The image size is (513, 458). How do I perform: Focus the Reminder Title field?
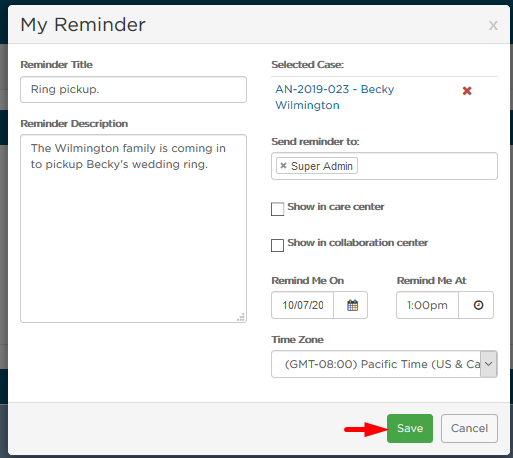133,89
